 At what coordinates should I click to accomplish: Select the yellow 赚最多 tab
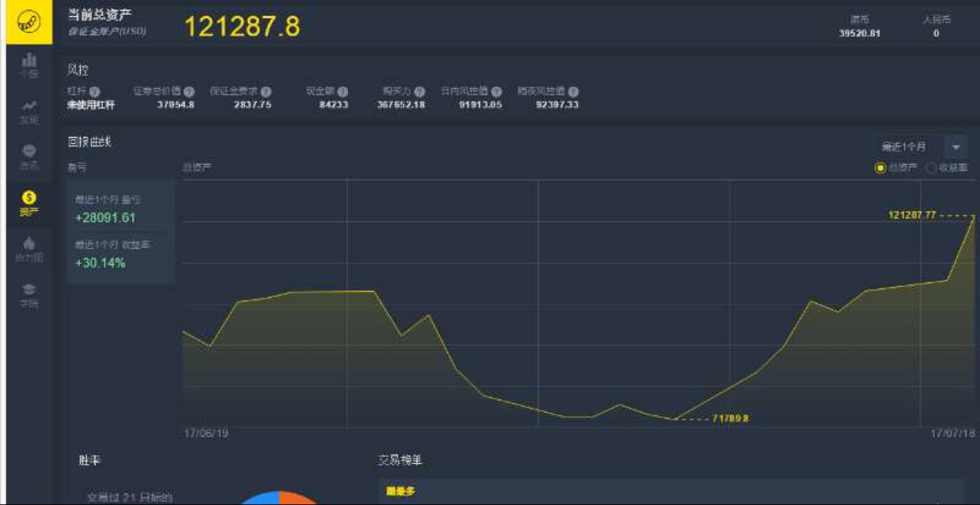pyautogui.click(x=400, y=492)
